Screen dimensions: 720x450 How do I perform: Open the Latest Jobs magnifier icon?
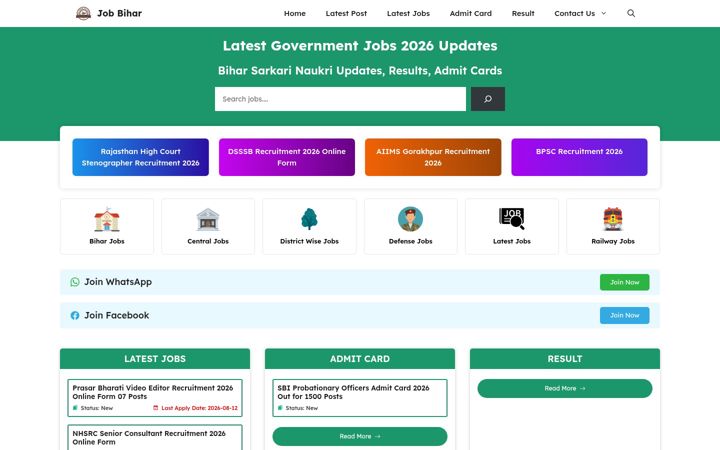point(512,219)
